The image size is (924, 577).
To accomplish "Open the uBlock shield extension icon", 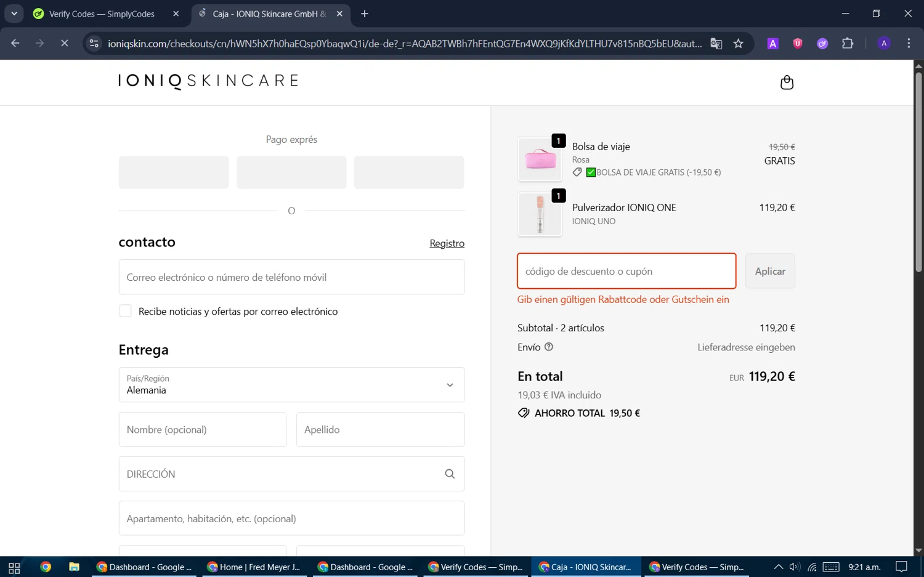I will 798,43.
